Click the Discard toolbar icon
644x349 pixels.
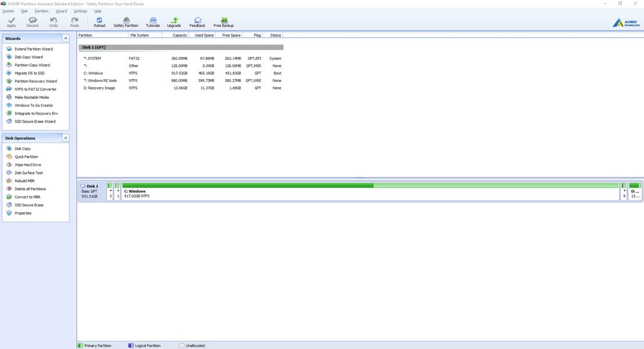(x=33, y=22)
